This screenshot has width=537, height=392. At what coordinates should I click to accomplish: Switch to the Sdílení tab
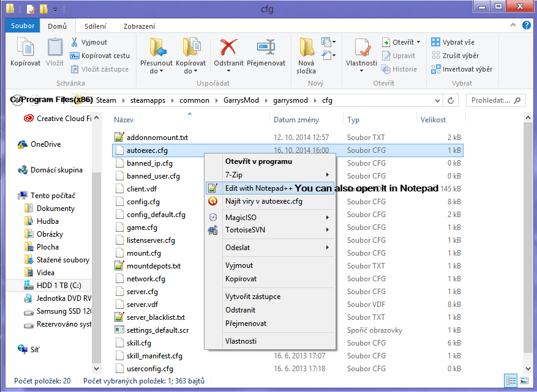tap(95, 26)
